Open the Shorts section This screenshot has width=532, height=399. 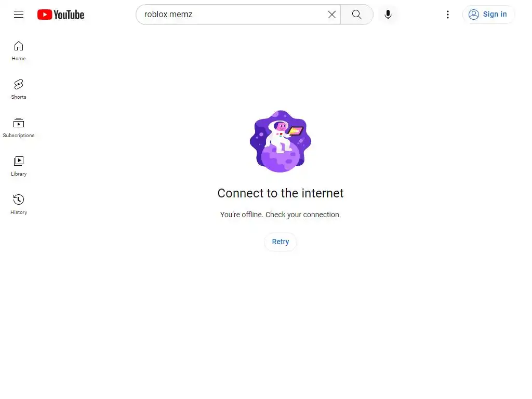[19, 89]
